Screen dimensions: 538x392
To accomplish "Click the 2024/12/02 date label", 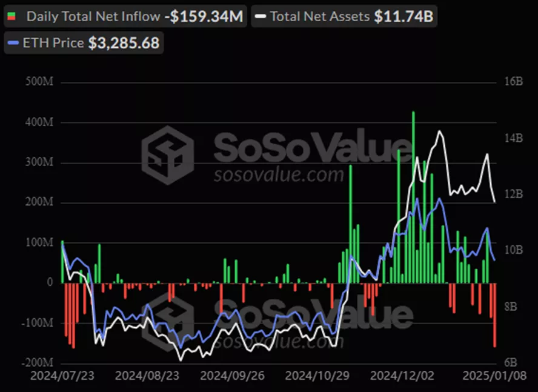I will (402, 376).
